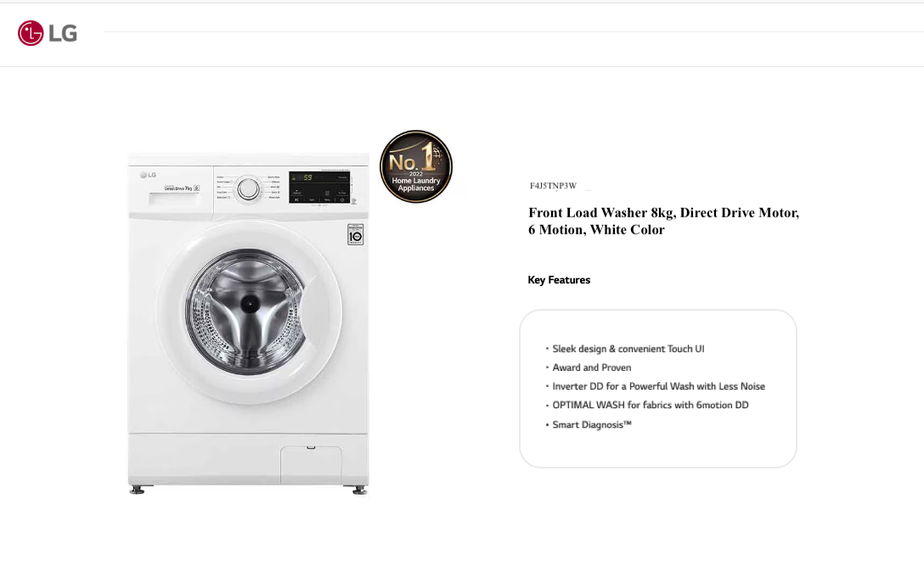This screenshot has height=567, width=924.
Task: Click the No.1 2022 Home Laundry Appliances badge
Action: [x=416, y=166]
